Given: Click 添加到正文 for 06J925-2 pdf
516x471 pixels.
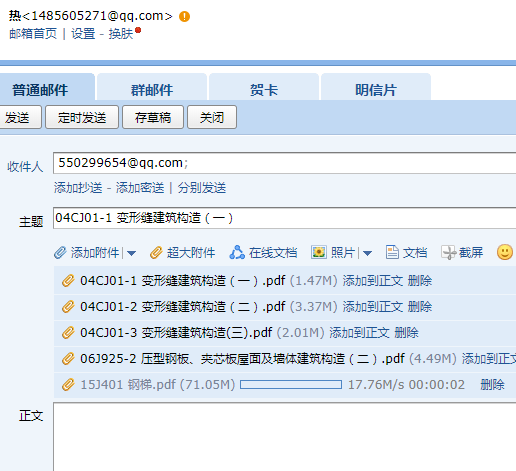Looking at the screenshot, I should 489,359.
